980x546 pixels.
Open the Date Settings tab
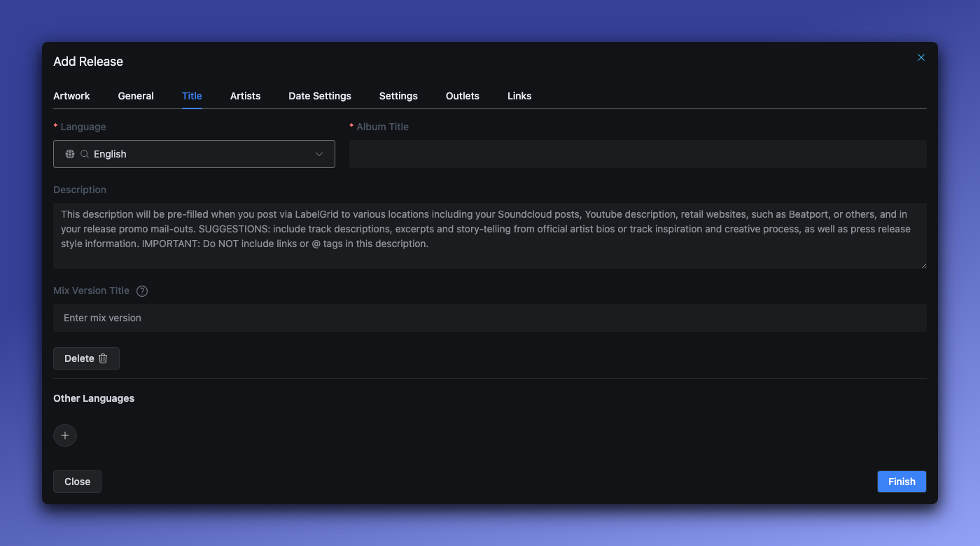coord(320,96)
